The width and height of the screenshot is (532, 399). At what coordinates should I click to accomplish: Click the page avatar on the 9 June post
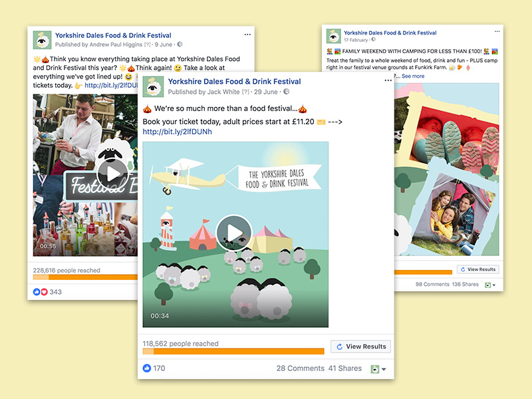[42, 40]
